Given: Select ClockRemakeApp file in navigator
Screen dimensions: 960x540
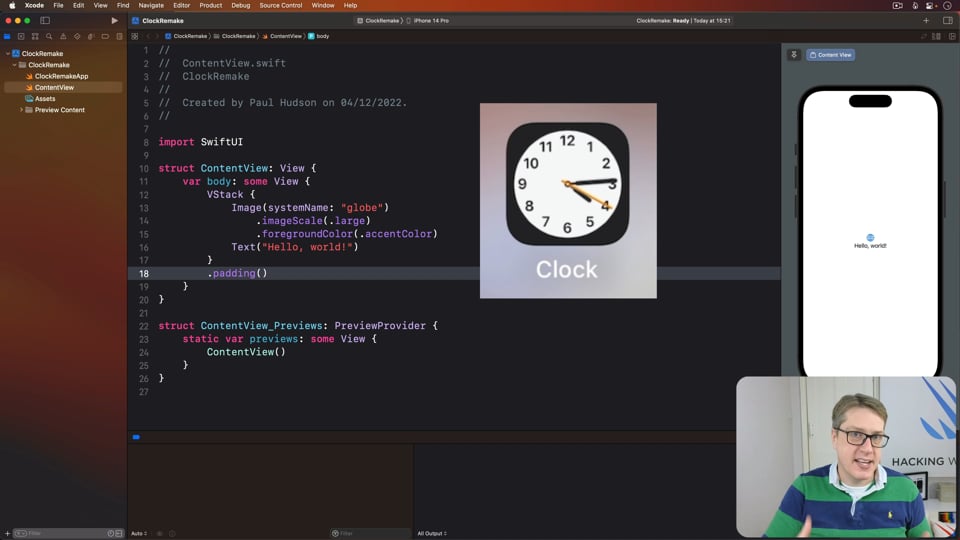Looking at the screenshot, I should [x=61, y=76].
